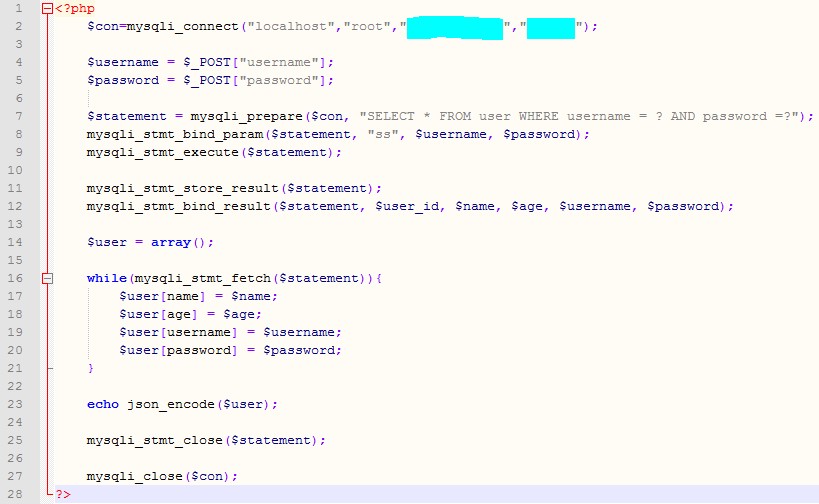Click mysqli_stmt_bind_result on line 12
Viewport: 819px width, 504px height.
[179, 206]
